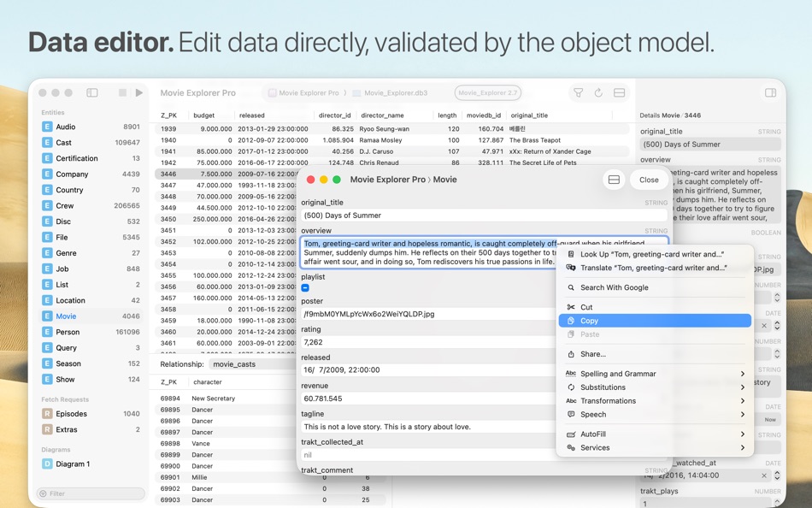
Task: Click the Company entity icon
Action: click(47, 174)
